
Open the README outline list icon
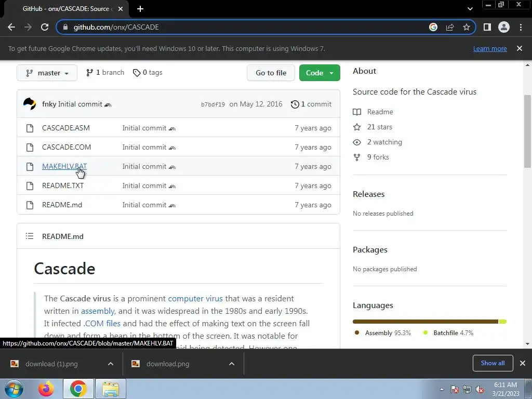coord(30,236)
